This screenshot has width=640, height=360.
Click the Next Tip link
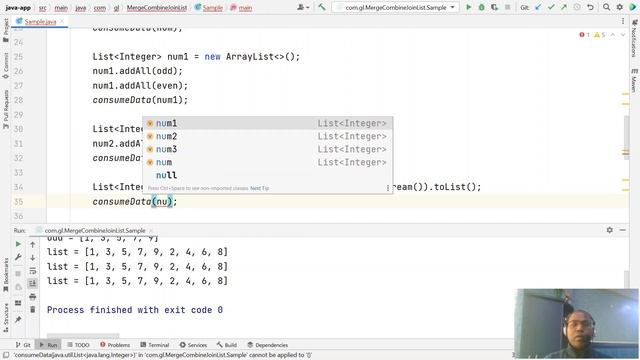259,188
